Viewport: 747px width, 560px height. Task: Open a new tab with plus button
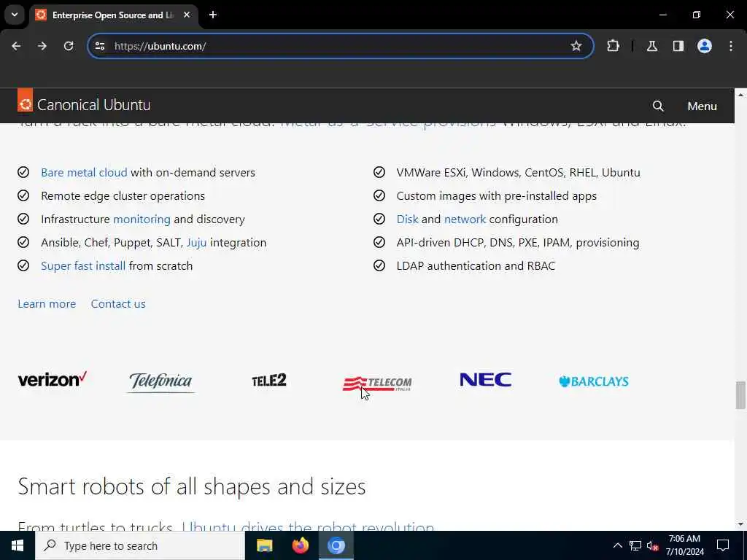click(213, 15)
